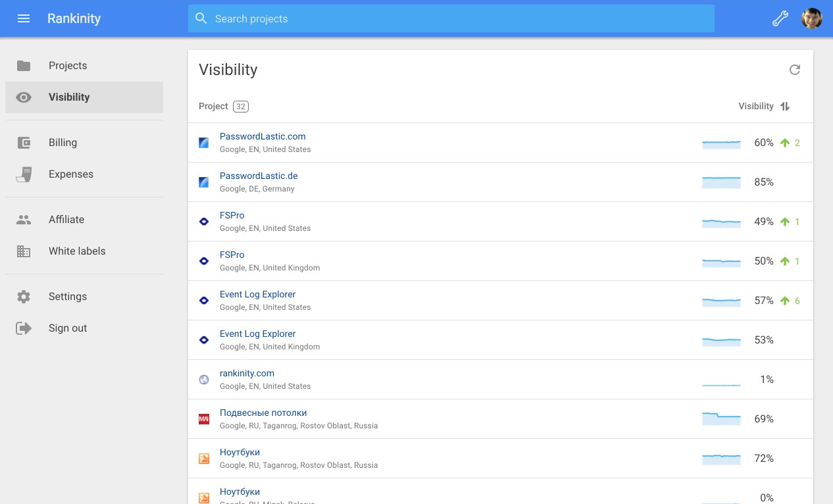Click the 72% visibility value
833x504 pixels.
point(764,459)
